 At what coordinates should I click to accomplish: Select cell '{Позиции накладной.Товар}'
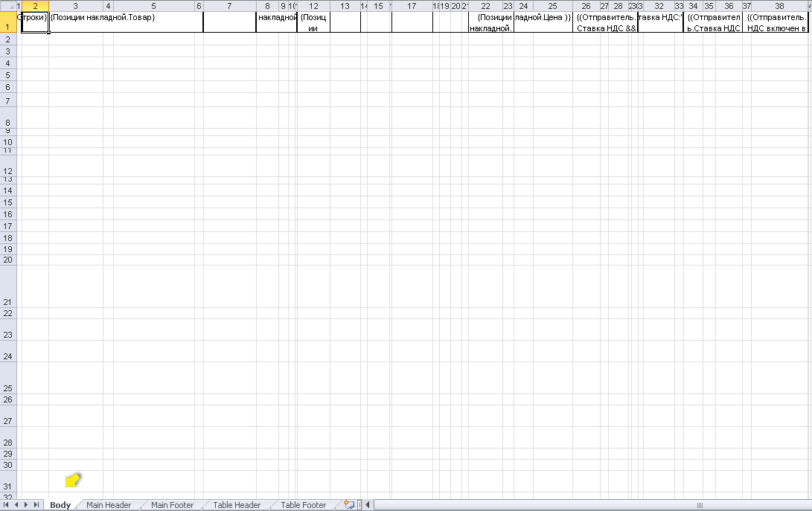tap(126, 22)
